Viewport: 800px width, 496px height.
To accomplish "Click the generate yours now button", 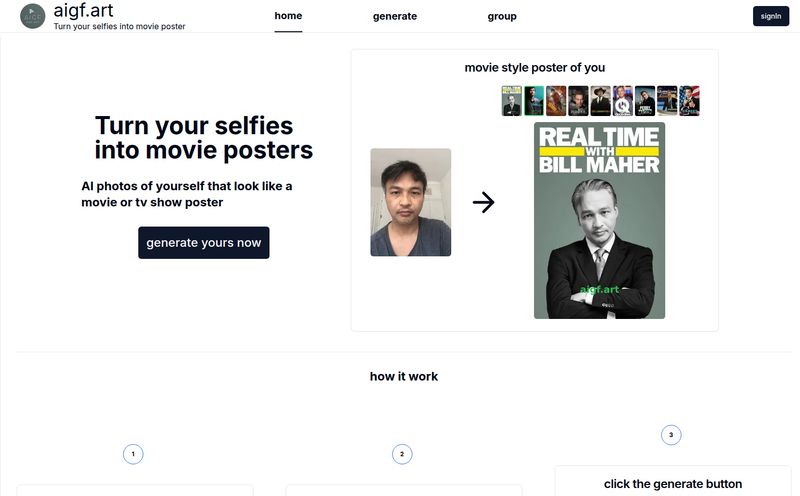I will coord(203,242).
